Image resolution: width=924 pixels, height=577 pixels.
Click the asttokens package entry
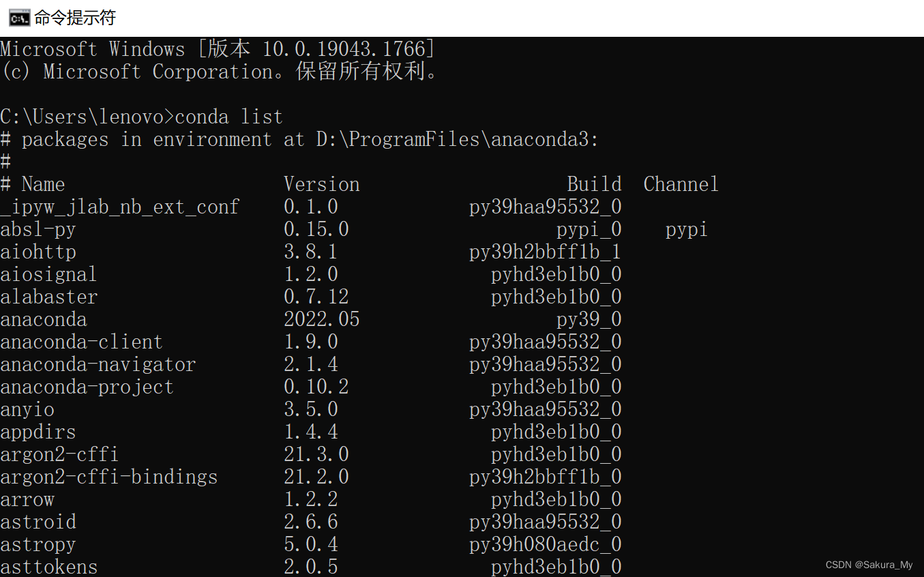coord(48,566)
